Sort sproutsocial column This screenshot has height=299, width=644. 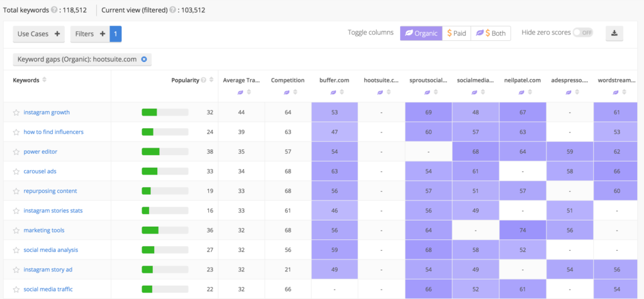pyautogui.click(x=436, y=93)
